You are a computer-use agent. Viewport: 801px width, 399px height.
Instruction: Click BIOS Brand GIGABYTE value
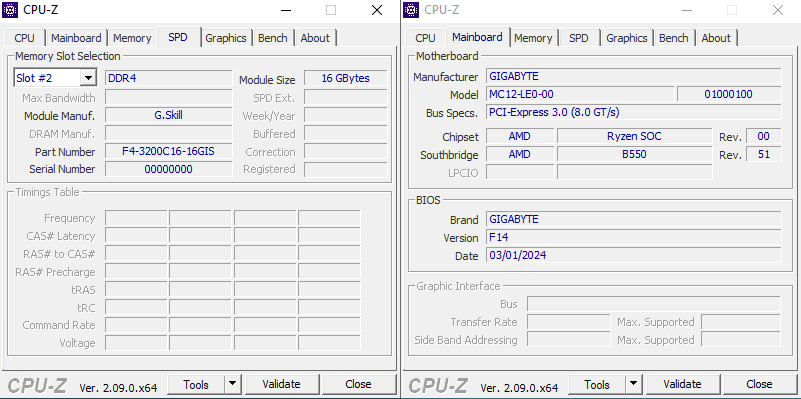click(x=633, y=219)
